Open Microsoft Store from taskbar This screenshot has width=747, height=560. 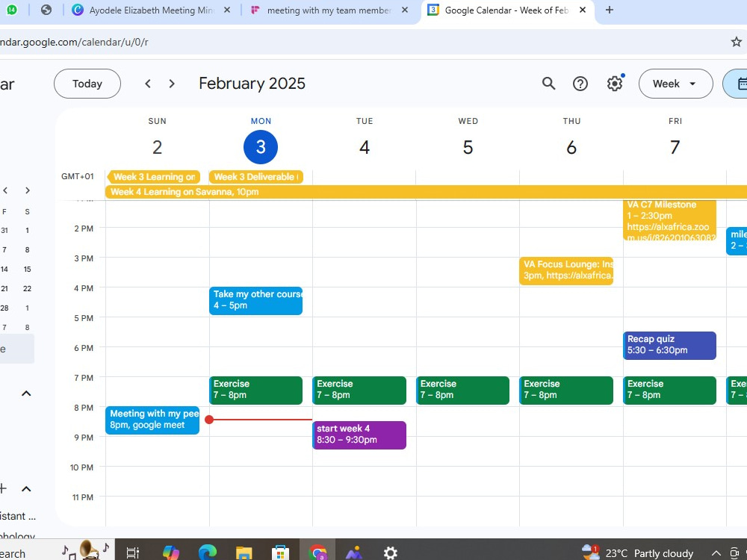[x=281, y=553]
